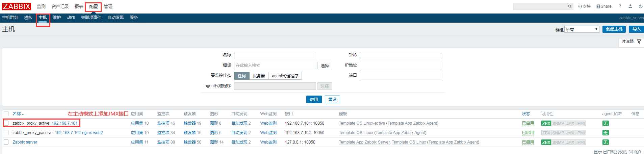The width and height of the screenshot is (644, 154).
Task: Focus the 模板 search input
Action: click(x=275, y=66)
